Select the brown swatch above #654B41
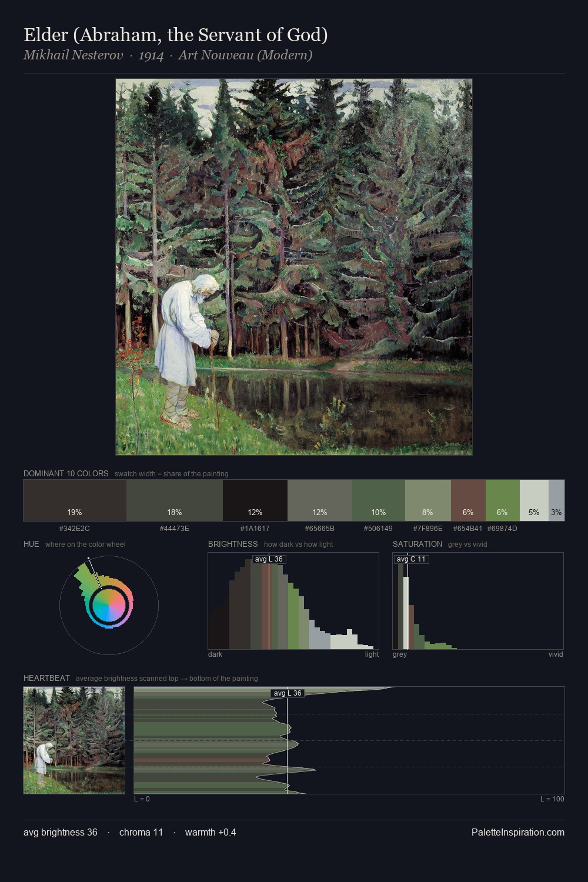Image resolution: width=588 pixels, height=882 pixels. point(468,500)
